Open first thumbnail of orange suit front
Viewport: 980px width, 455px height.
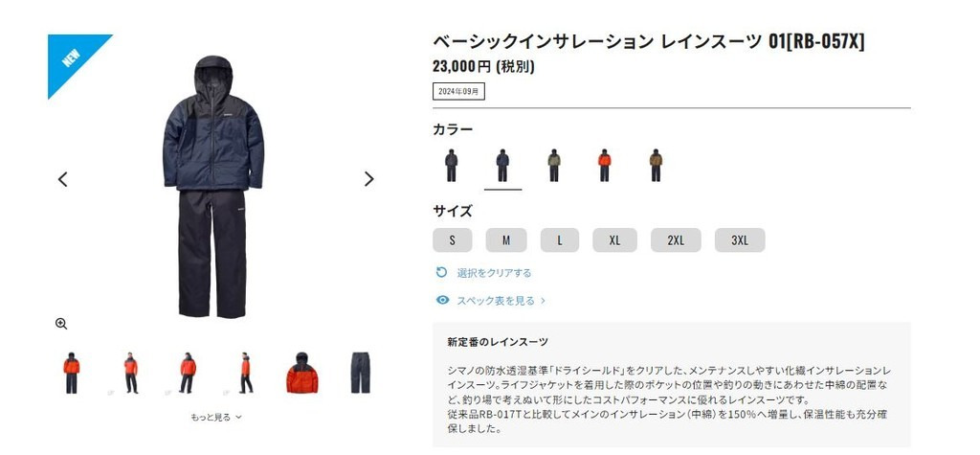pyautogui.click(x=71, y=373)
